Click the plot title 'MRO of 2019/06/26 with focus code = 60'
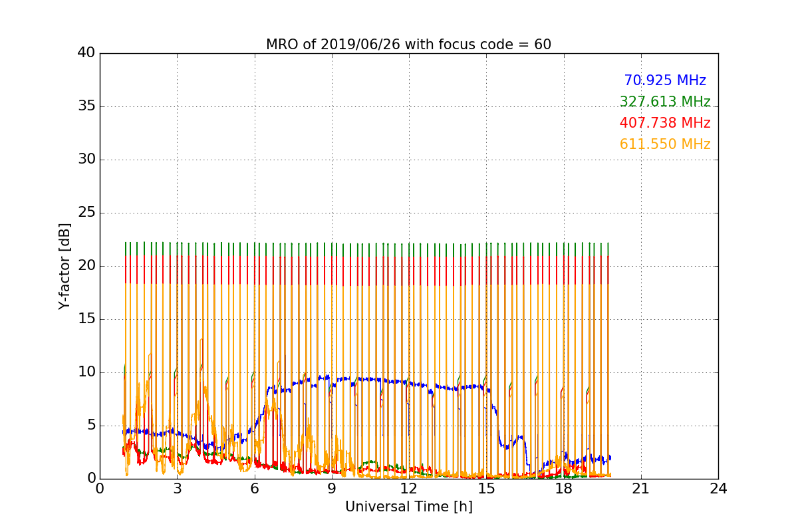The width and height of the screenshot is (798, 532). (408, 45)
